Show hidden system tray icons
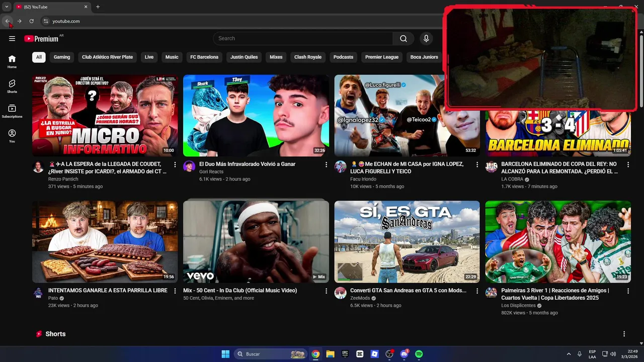644x362 pixels. [569, 354]
